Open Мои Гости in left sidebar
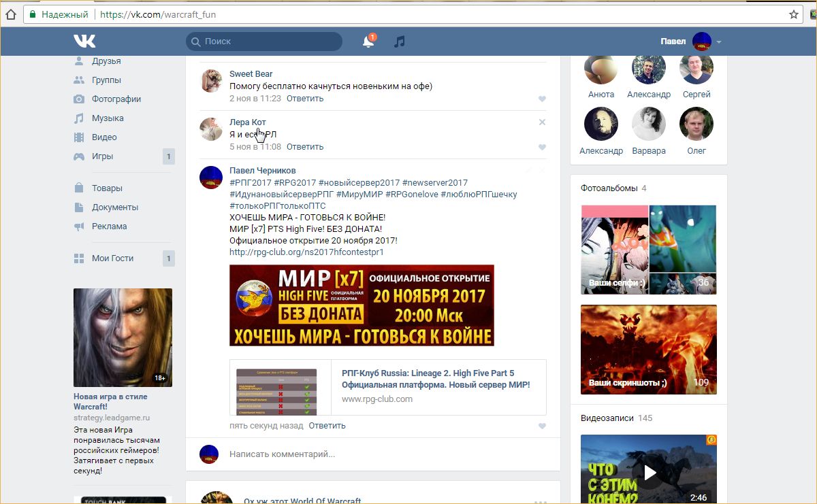The image size is (817, 504). click(x=113, y=258)
